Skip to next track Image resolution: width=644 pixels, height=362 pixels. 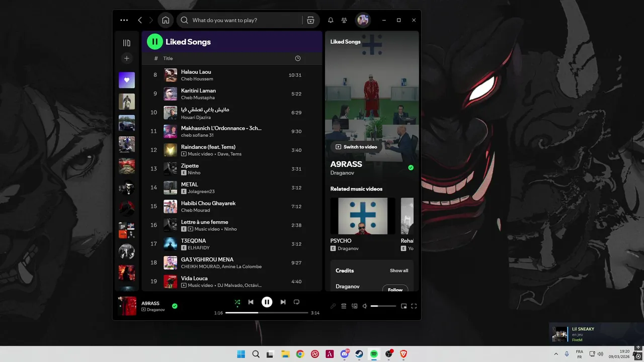pos(283,302)
